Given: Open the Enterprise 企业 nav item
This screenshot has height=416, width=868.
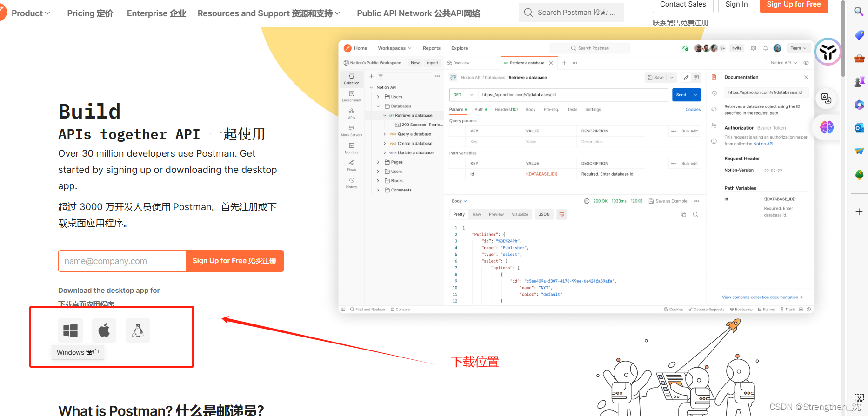Looking at the screenshot, I should (156, 13).
